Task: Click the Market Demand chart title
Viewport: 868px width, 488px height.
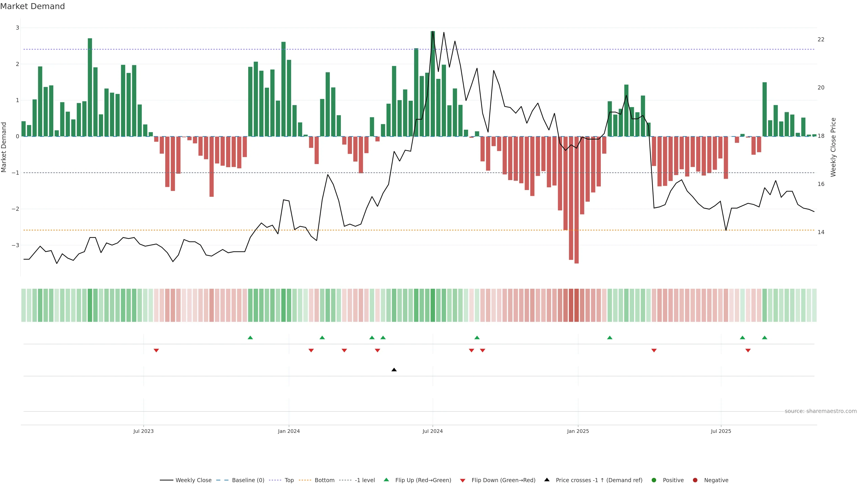Action: point(32,6)
